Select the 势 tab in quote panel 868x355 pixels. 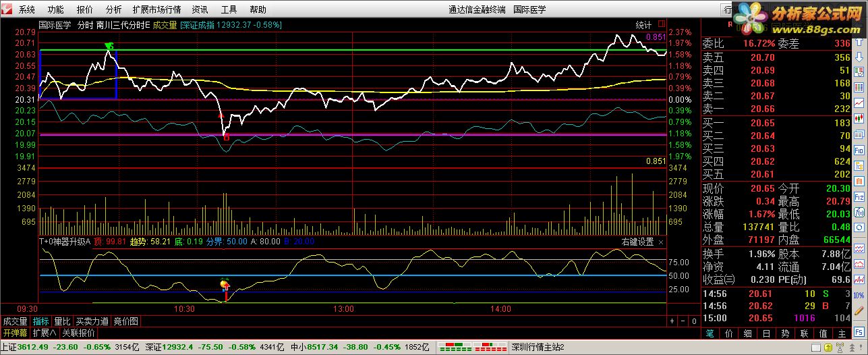pyautogui.click(x=786, y=333)
